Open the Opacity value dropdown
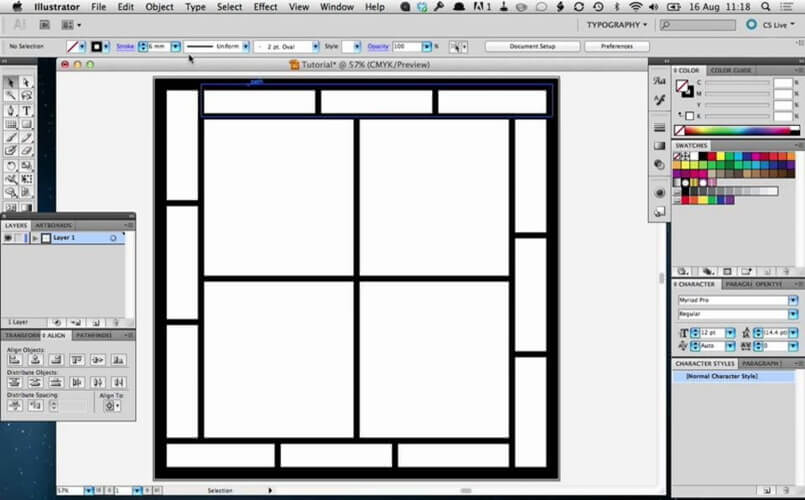The width and height of the screenshot is (805, 500). coord(427,47)
